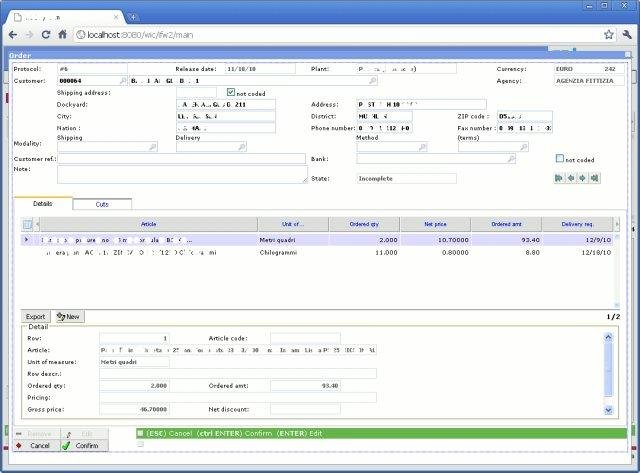Click the Gross price field
The width and height of the screenshot is (640, 473).
coord(134,409)
